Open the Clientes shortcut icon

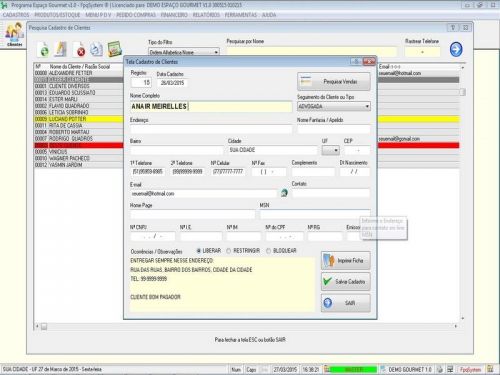pos(14,35)
